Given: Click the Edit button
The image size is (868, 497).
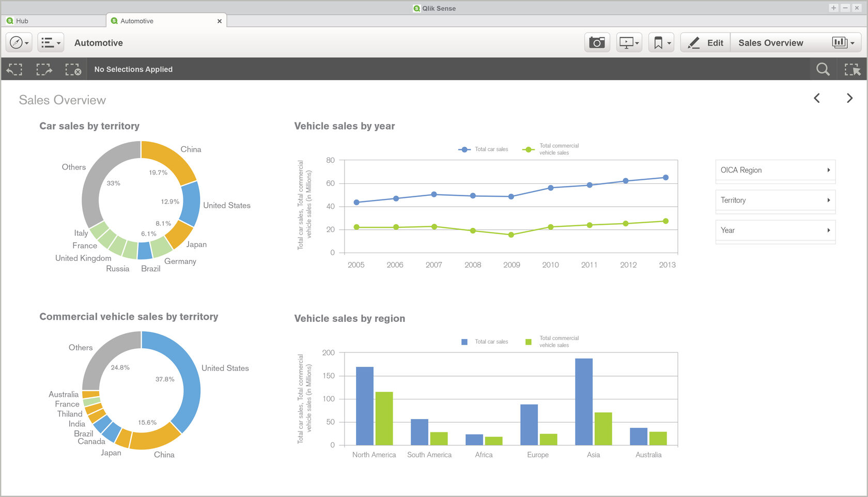Looking at the screenshot, I should [705, 42].
